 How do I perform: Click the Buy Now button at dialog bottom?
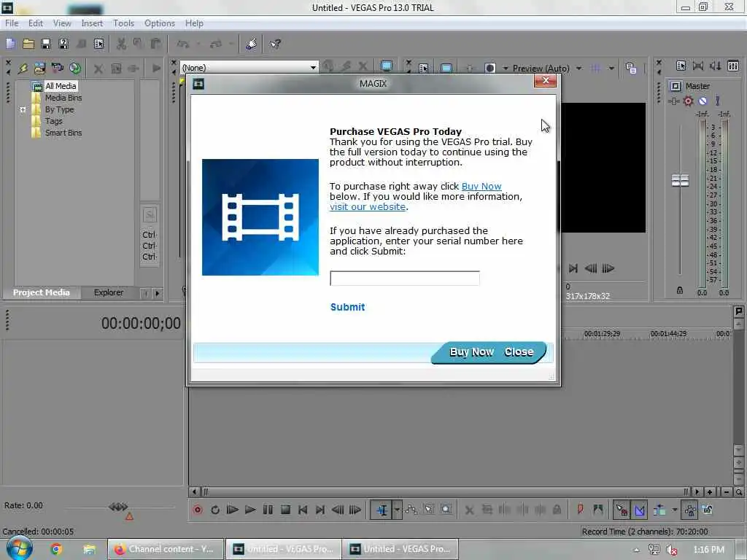coord(472,352)
